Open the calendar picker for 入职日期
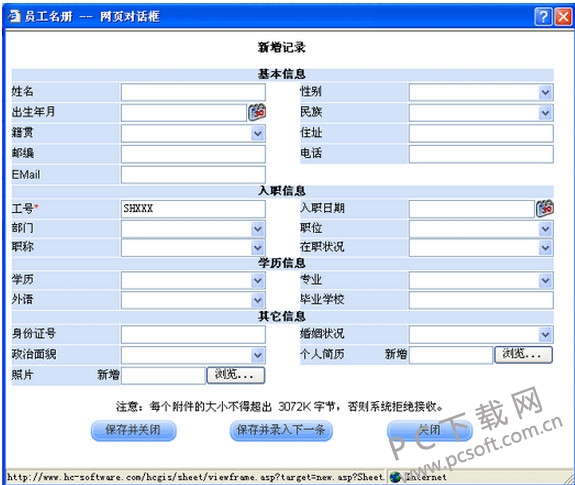The width and height of the screenshot is (575, 485). pos(545,209)
